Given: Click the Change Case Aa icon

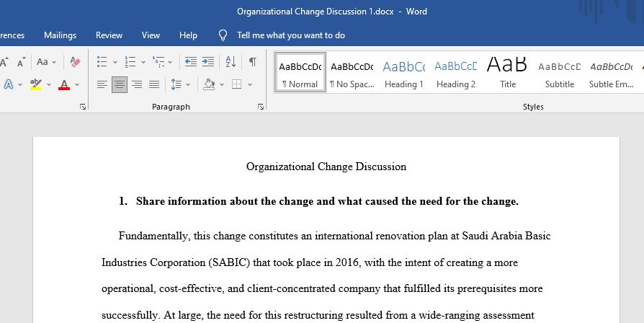Looking at the screenshot, I should [x=43, y=62].
